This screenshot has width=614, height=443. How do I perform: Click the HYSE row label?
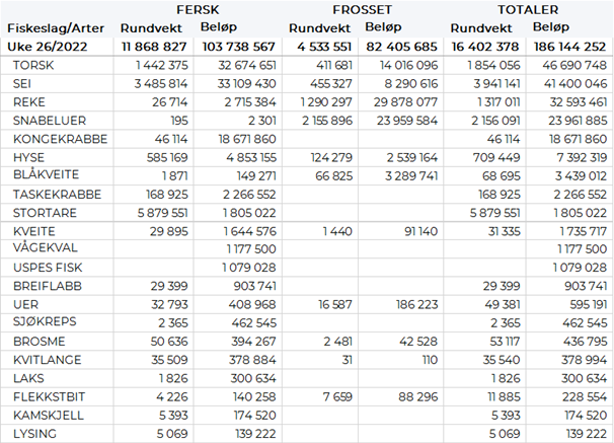pyautogui.click(x=29, y=157)
